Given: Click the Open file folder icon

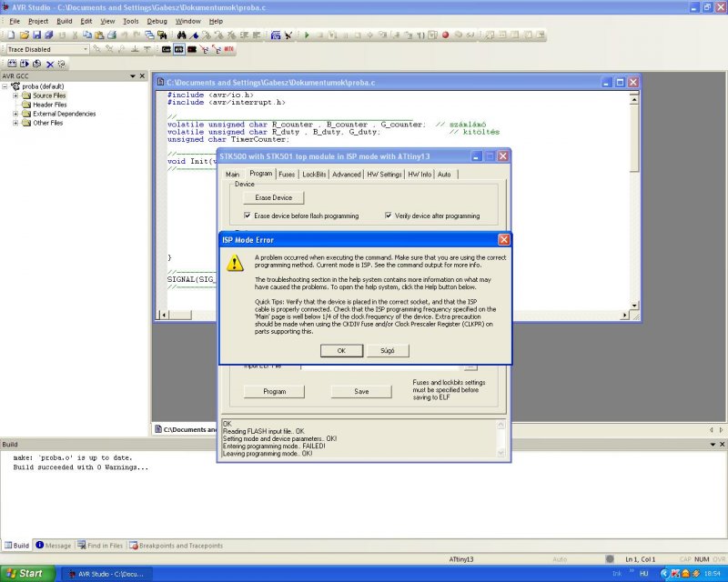Looking at the screenshot, I should (x=25, y=35).
